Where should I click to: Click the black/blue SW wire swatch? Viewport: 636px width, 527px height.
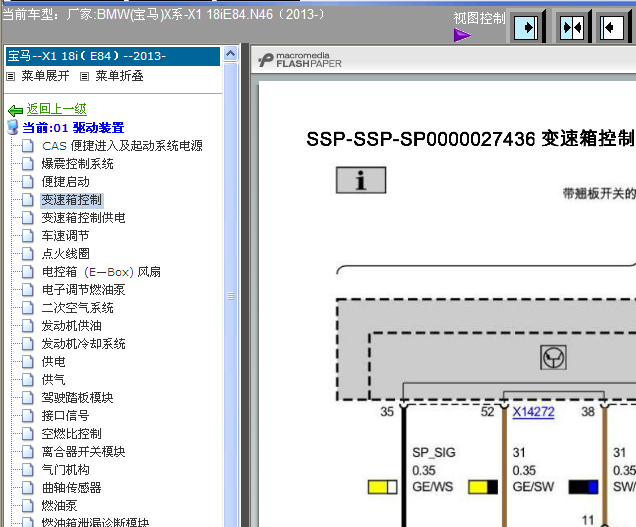pyautogui.click(x=584, y=487)
